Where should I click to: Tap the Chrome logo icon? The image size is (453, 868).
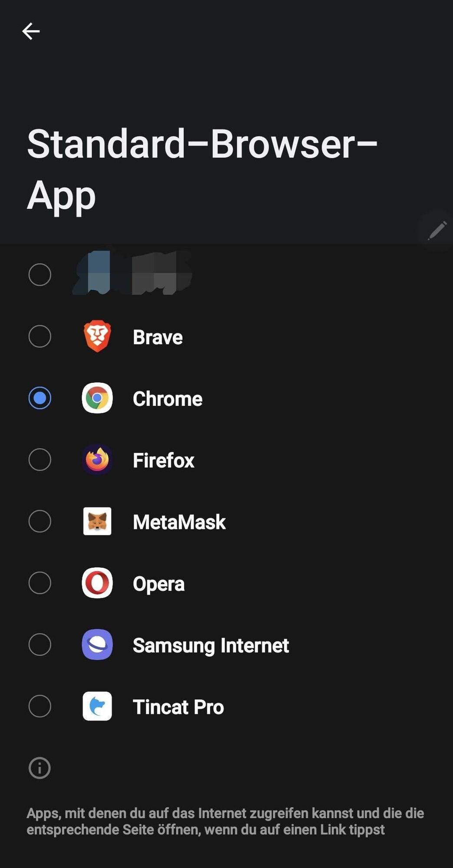(x=97, y=398)
